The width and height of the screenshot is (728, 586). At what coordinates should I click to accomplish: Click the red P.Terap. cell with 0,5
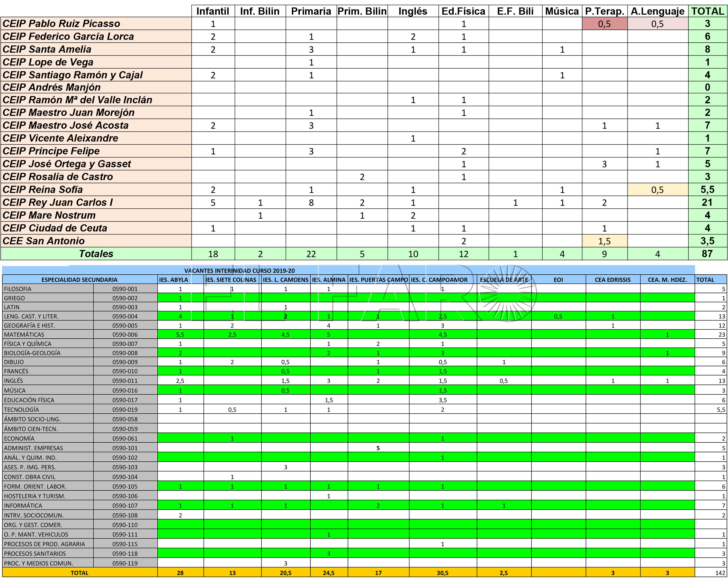pos(604,24)
